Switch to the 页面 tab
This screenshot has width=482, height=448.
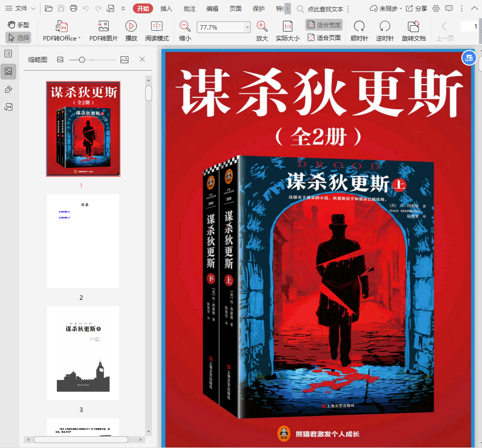235,8
